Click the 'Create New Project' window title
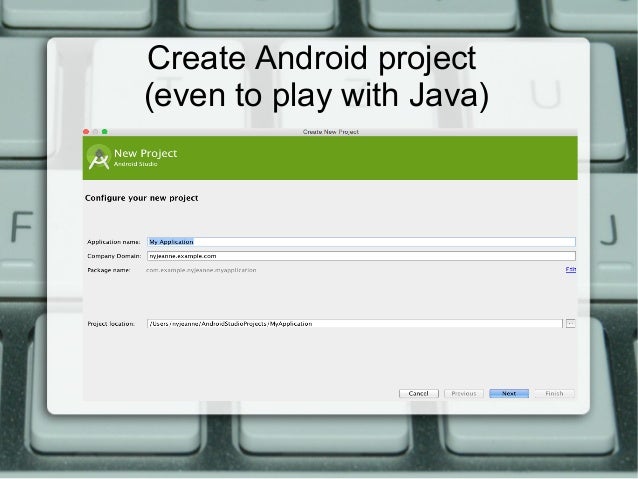Viewport: 638px width, 479px height. [x=330, y=131]
